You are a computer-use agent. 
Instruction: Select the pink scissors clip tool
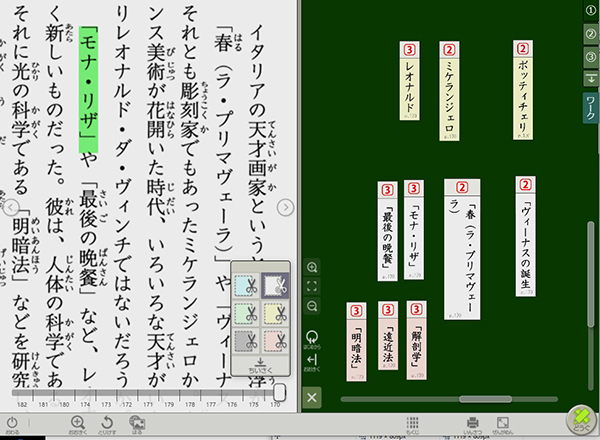275,341
